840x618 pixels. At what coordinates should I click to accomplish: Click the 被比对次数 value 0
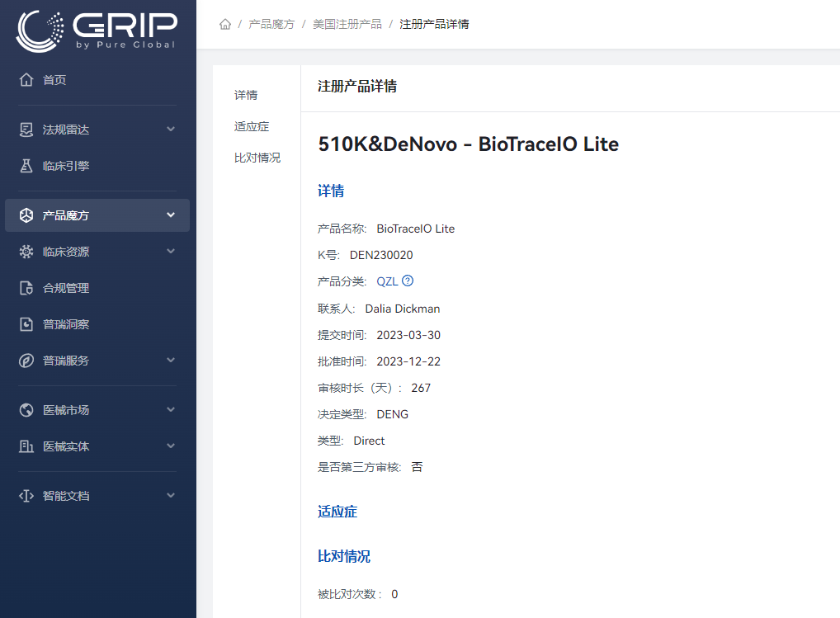point(394,594)
